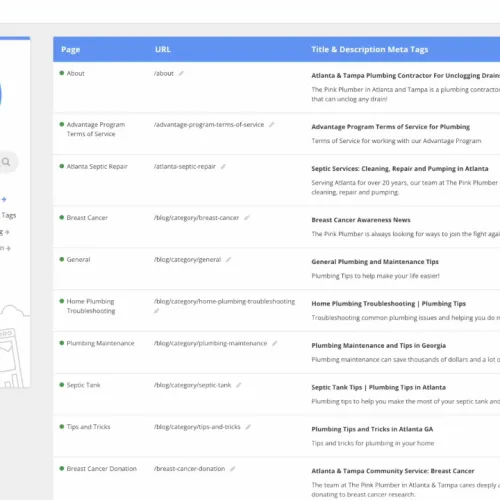This screenshot has width=500, height=500.
Task: Select '/breast-cancer-donation' URL text
Action: (189, 469)
